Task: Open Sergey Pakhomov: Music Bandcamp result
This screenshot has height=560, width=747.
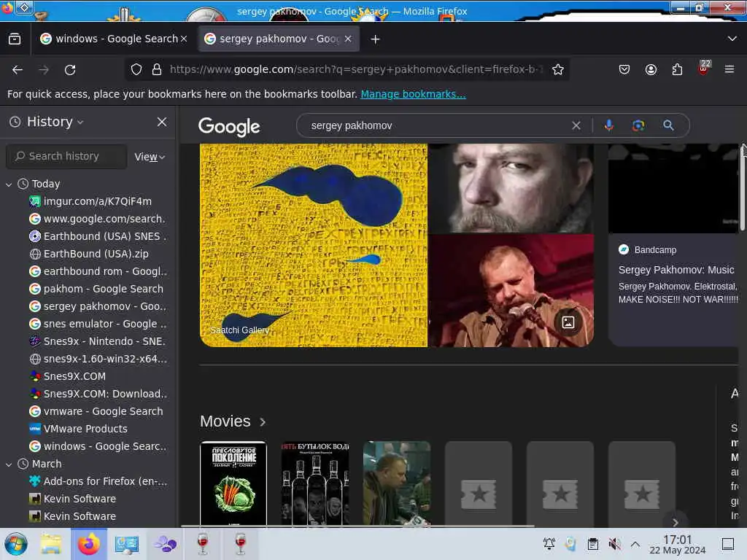Action: (x=676, y=270)
